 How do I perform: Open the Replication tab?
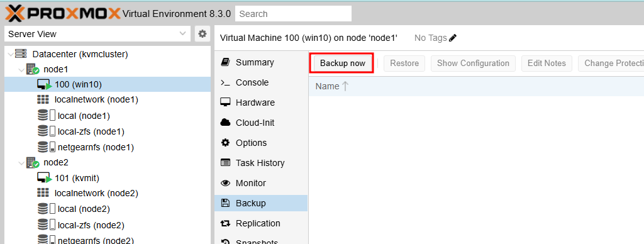click(261, 223)
